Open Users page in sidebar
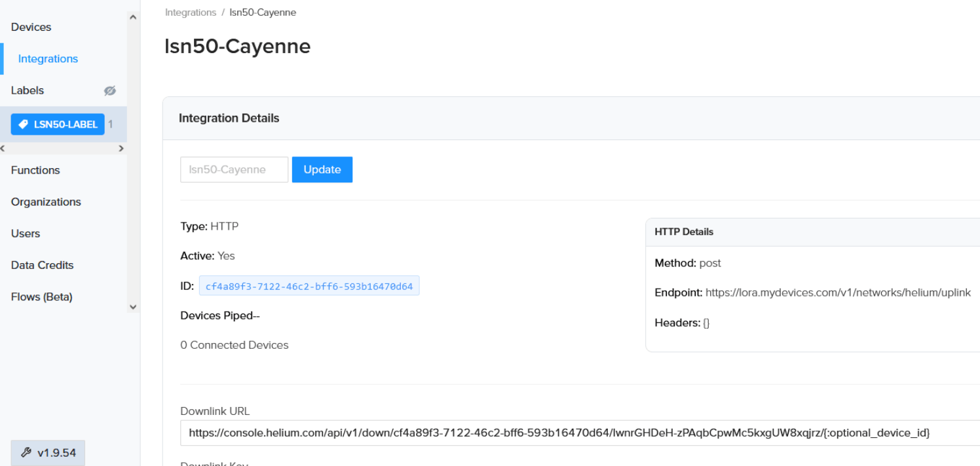This screenshot has height=466, width=980. click(26, 234)
